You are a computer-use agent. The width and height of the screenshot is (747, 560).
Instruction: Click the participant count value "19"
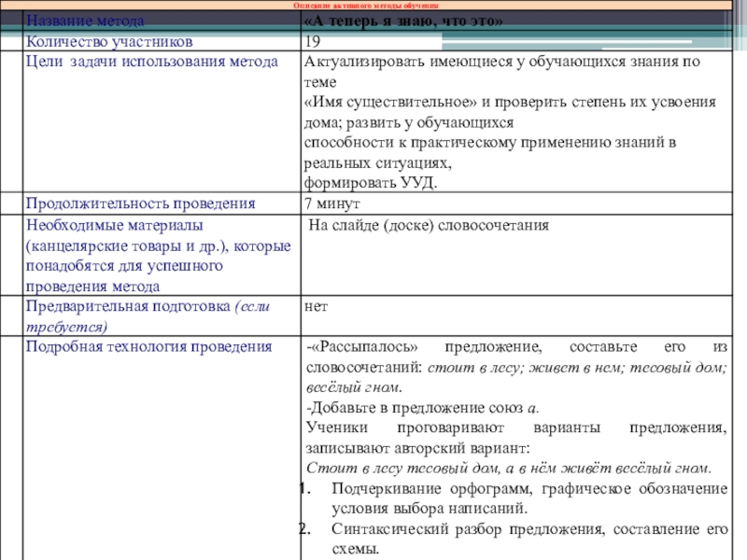[313, 41]
